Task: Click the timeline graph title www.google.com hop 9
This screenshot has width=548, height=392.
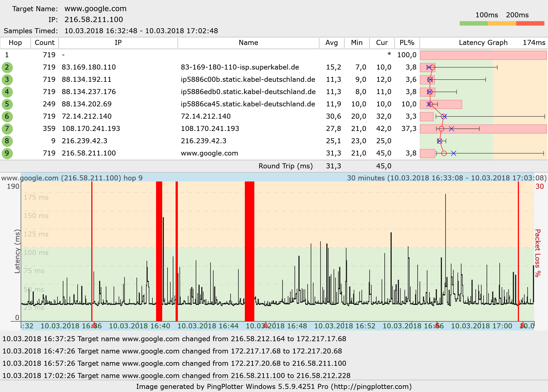Action: click(x=72, y=178)
